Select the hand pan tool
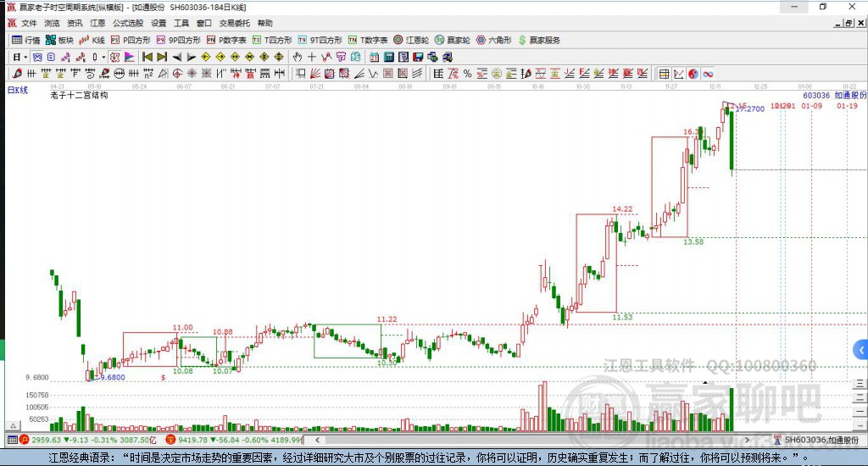Viewport: 868px width, 466px height. point(298,57)
